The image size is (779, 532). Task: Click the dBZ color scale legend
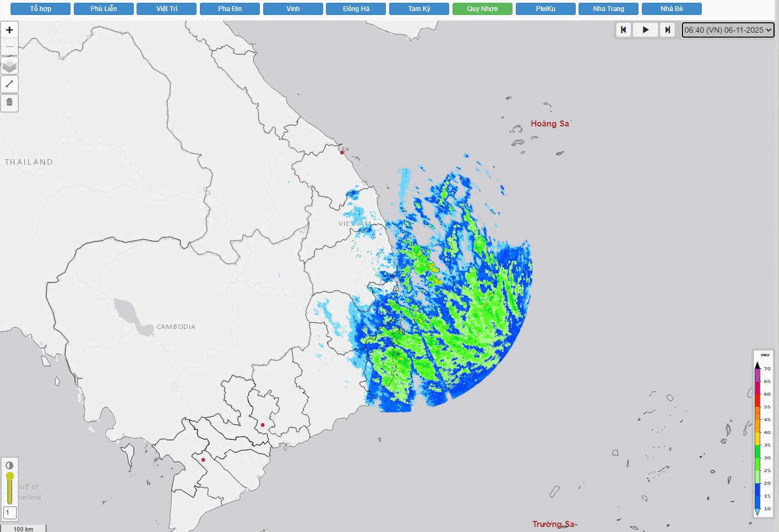763,434
